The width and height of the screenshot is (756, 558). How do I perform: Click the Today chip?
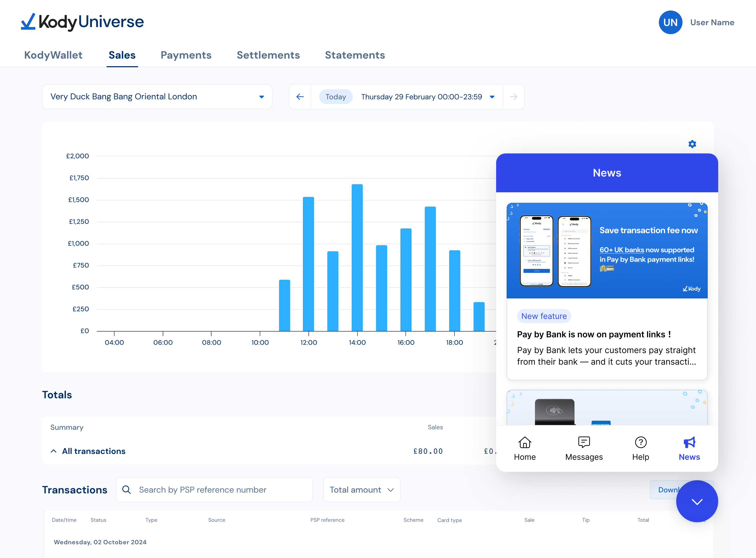pyautogui.click(x=336, y=97)
